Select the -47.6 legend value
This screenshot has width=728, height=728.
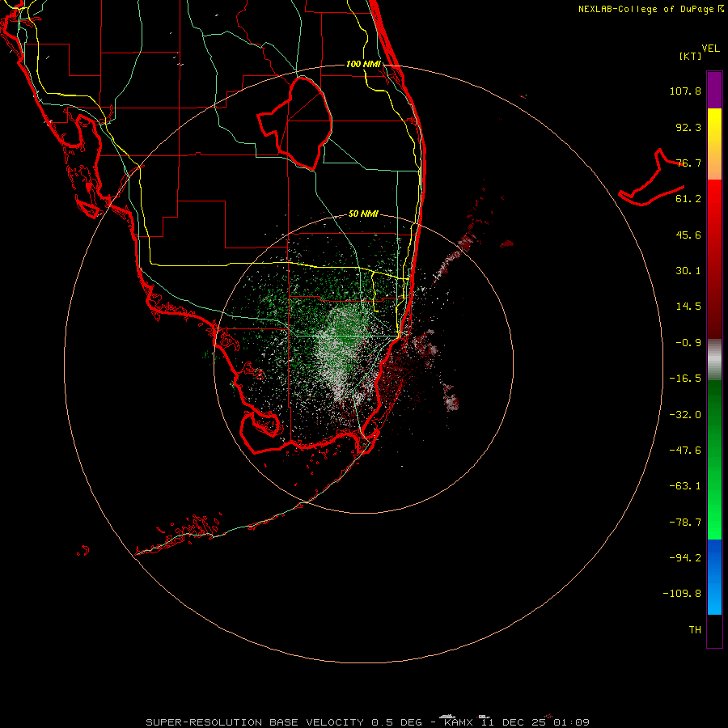(685, 451)
